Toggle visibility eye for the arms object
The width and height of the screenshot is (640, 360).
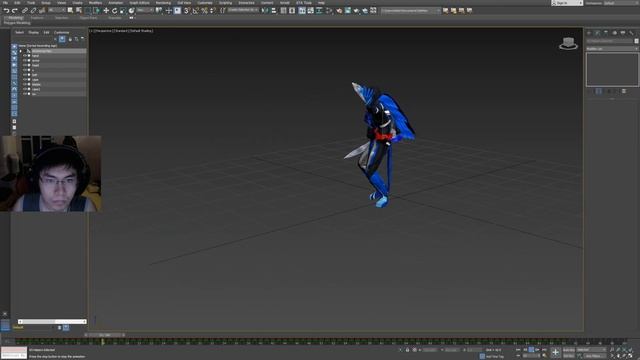tap(24, 60)
